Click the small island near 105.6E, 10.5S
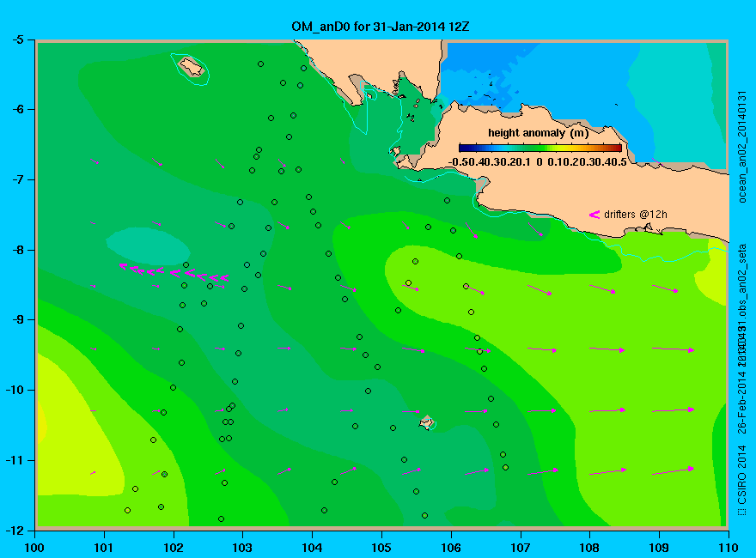Viewport: 756px width, 558px height. pyautogui.click(x=427, y=422)
